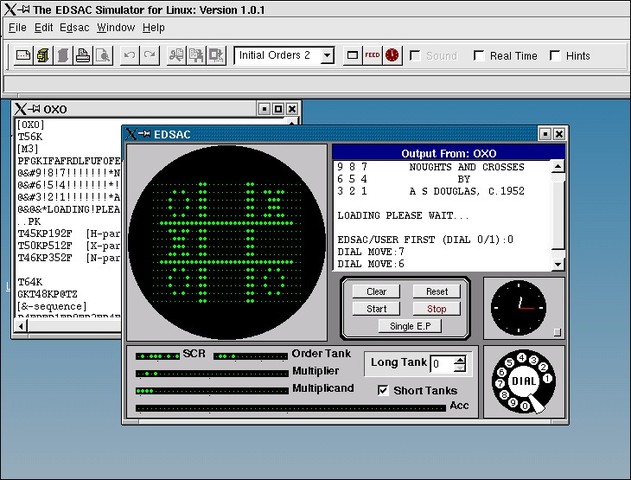Dial digit 2 on the telephone dial
The width and height of the screenshot is (631, 480).
pos(543,367)
